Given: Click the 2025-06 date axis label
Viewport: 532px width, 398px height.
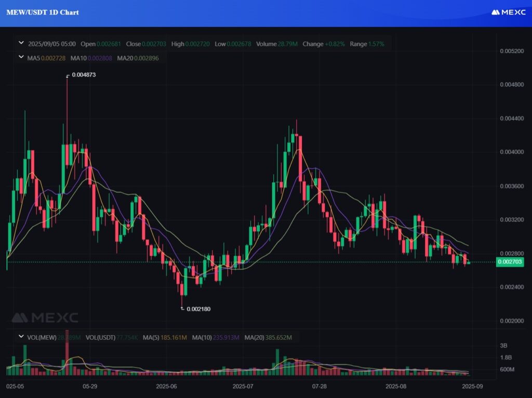Looking at the screenshot, I should click(x=166, y=386).
